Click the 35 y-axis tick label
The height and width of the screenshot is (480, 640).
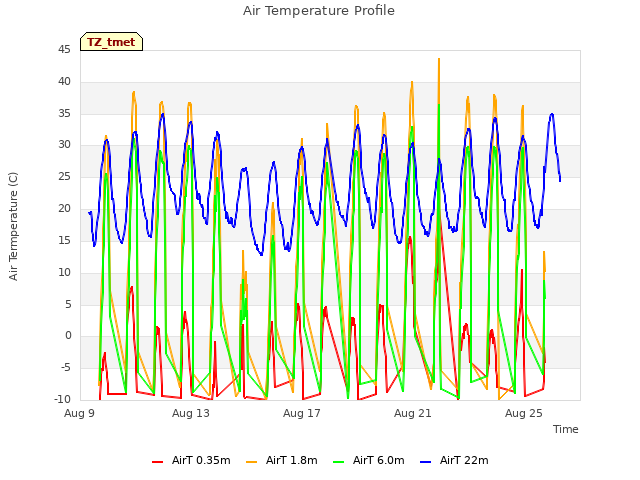(x=64, y=113)
